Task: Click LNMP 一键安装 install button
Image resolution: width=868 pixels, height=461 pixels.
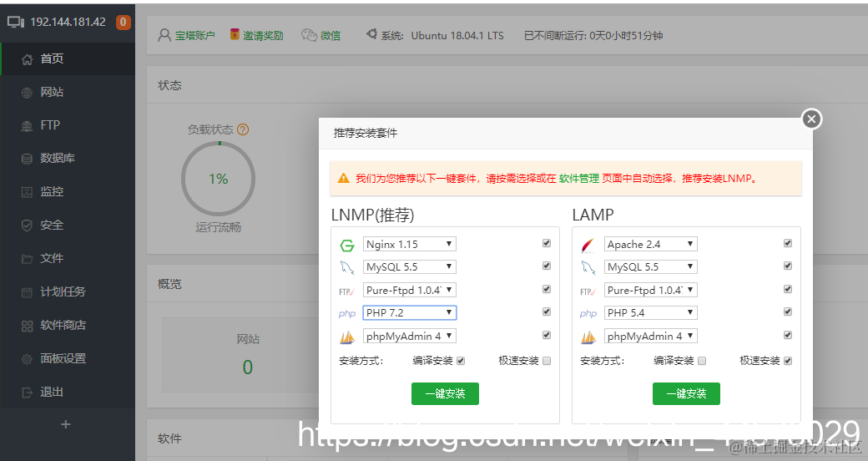Action: 445,394
